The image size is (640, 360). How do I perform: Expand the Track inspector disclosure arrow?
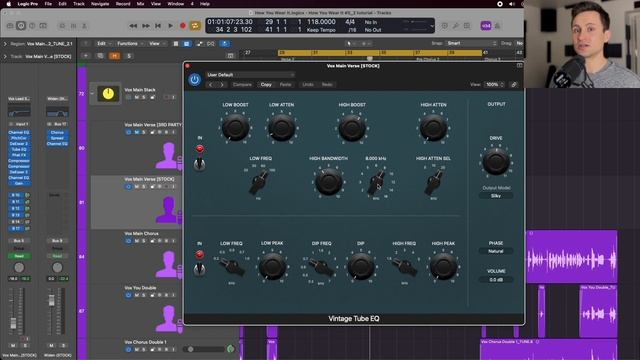point(5,56)
